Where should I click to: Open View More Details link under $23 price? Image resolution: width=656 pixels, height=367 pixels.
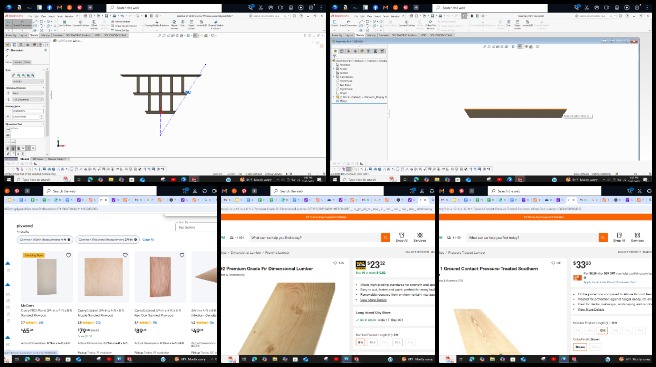(373, 300)
